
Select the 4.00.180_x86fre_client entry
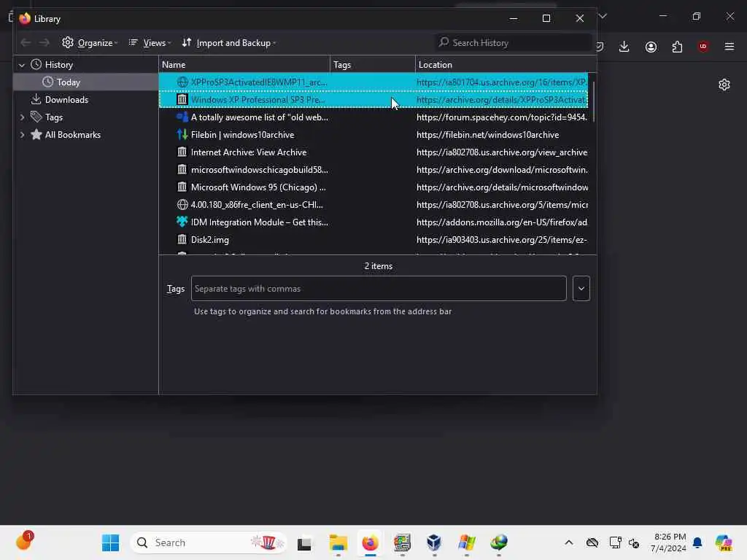(x=373, y=205)
